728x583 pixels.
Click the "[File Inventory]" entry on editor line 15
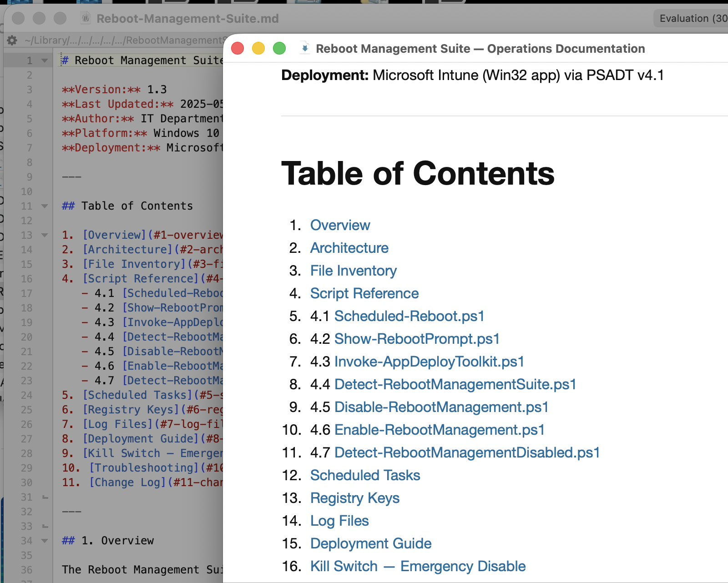click(134, 264)
